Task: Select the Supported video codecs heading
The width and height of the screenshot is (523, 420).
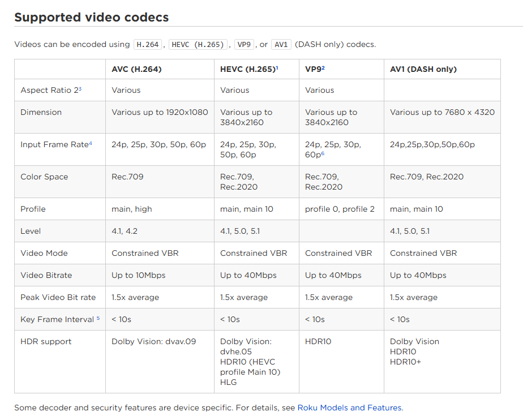Action: point(92,17)
